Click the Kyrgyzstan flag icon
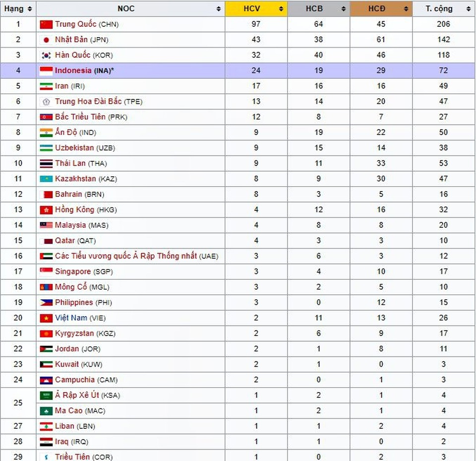The image size is (476, 461). (x=46, y=333)
